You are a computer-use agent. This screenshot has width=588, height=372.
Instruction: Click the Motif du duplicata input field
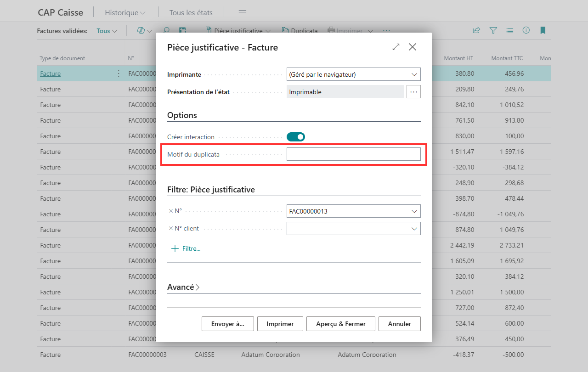pos(354,154)
